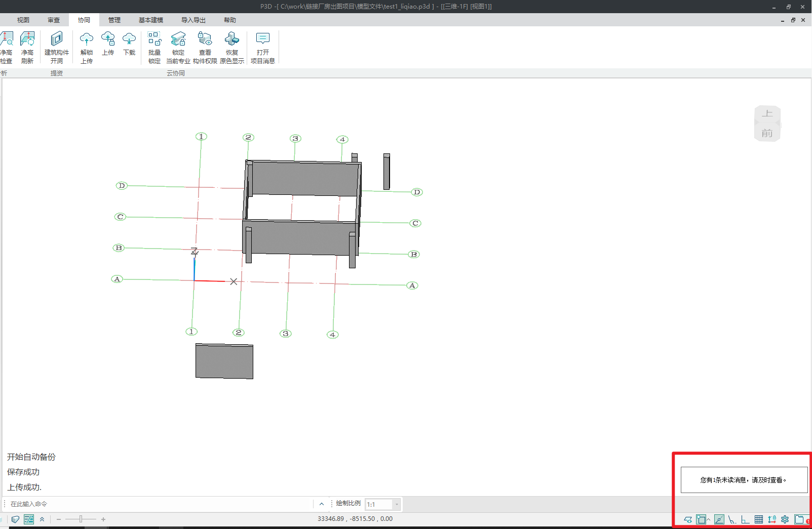The width and height of the screenshot is (812, 529).
Task: Open the 绘制比例 1:1 dropdown
Action: (x=397, y=504)
